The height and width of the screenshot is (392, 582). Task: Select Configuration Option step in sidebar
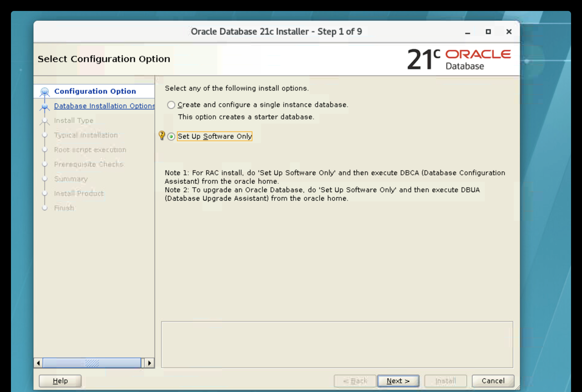point(95,91)
